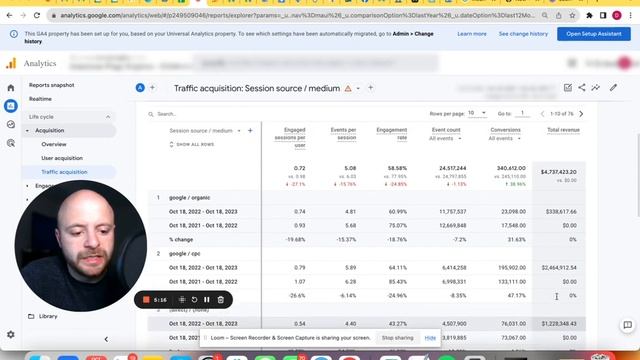Open report title dropdown arrow
Image resolution: width=640 pixels, height=360 pixels.
click(358, 89)
